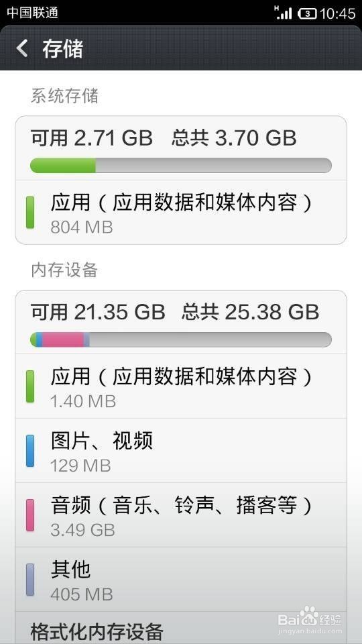Open 图片、视频 storage item
This screenshot has width=362, height=644.
[181, 451]
